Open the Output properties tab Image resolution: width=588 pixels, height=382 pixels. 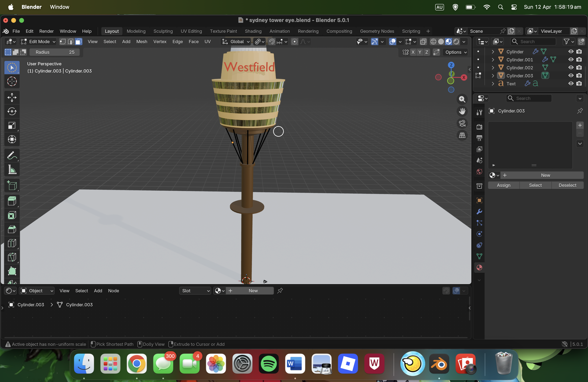click(479, 138)
